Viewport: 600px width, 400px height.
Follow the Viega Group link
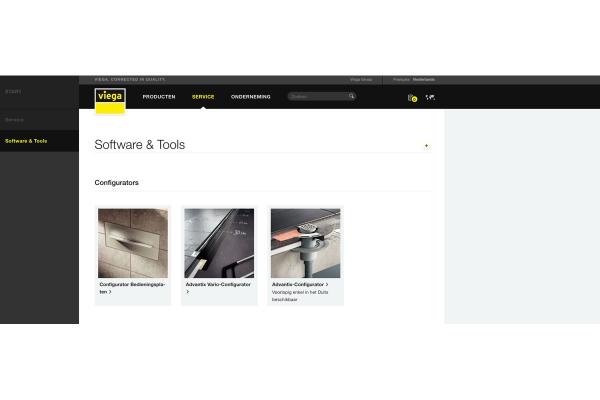click(361, 80)
